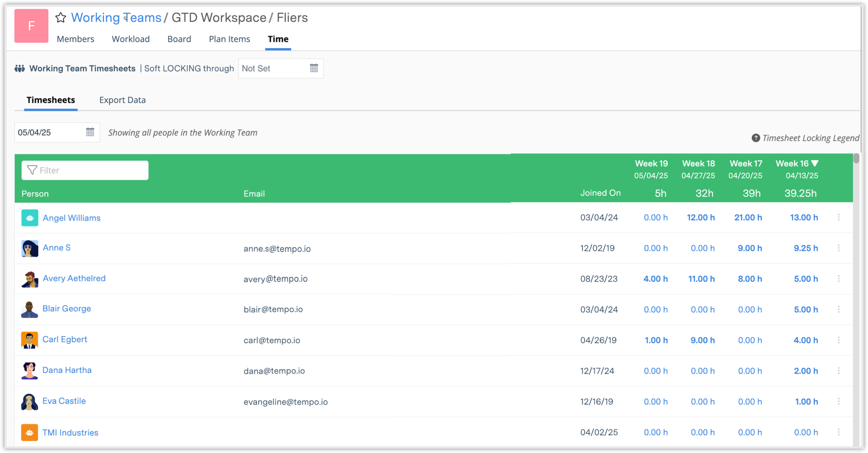Click the vertical scrollbar of the timesheet table

(x=856, y=159)
